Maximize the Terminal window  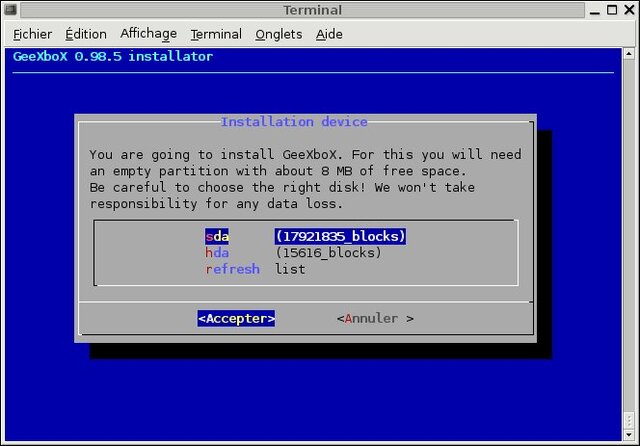tap(612, 10)
